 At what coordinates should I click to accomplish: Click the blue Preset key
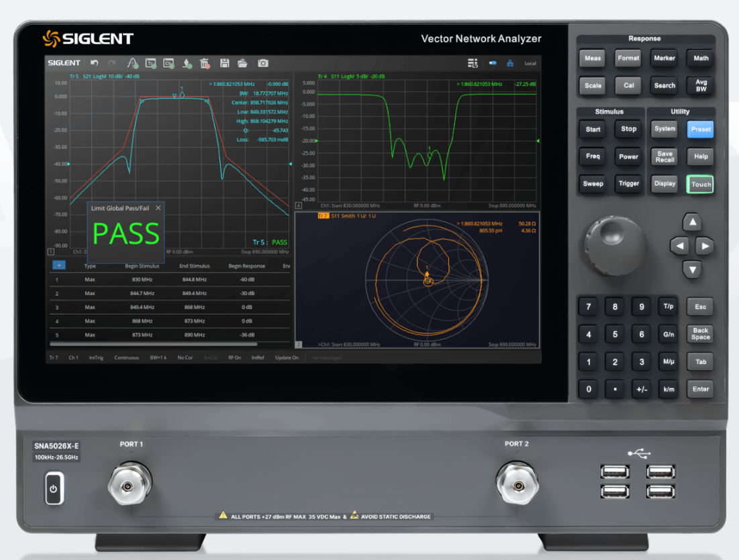pyautogui.click(x=701, y=129)
